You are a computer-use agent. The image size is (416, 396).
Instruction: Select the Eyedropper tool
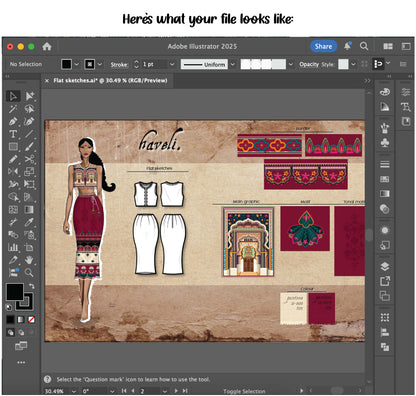tap(30, 222)
